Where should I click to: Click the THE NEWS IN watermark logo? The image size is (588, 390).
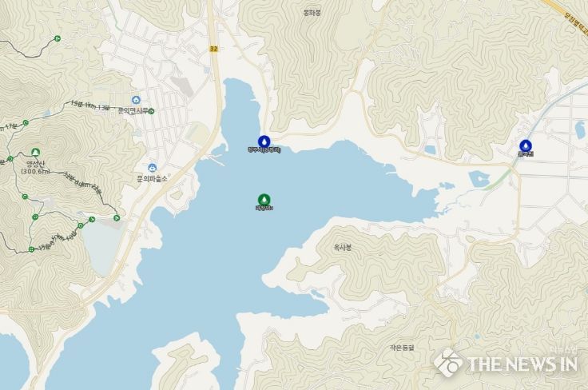coord(447,363)
